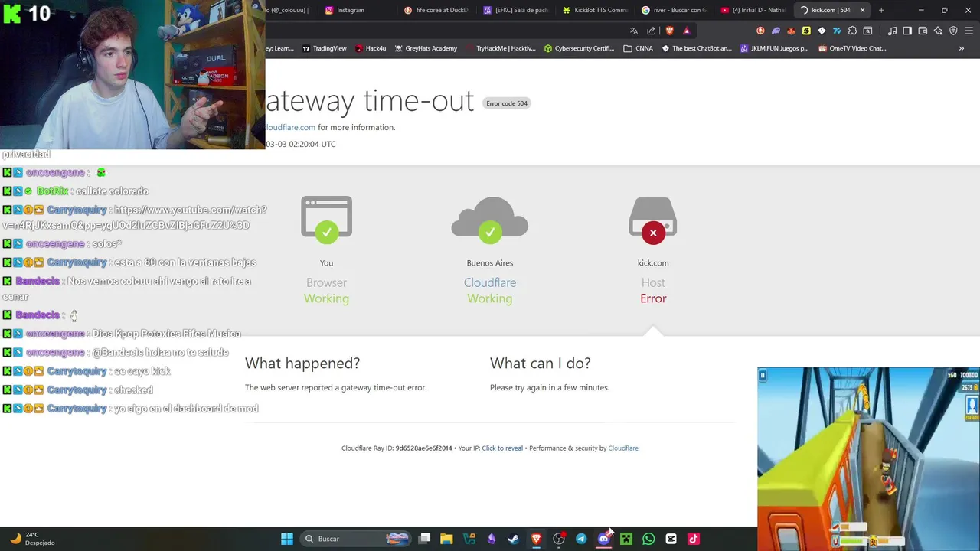Screen dimensions: 980x551
Task: Open the TradingView bookmark
Action: [325, 48]
